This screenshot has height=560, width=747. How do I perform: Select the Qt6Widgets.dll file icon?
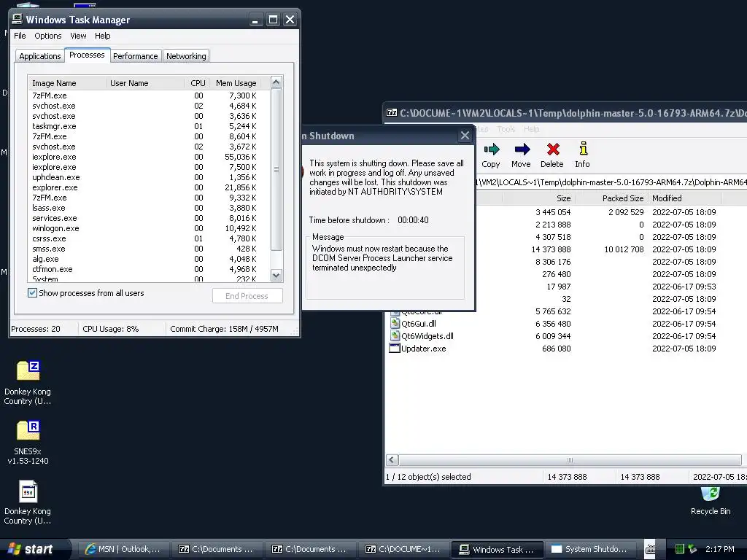(395, 335)
